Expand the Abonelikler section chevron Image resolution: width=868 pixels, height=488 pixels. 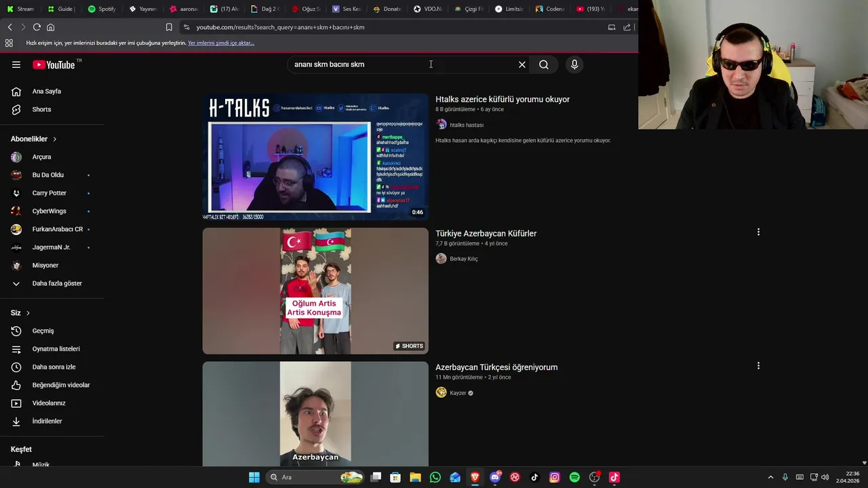pos(54,139)
